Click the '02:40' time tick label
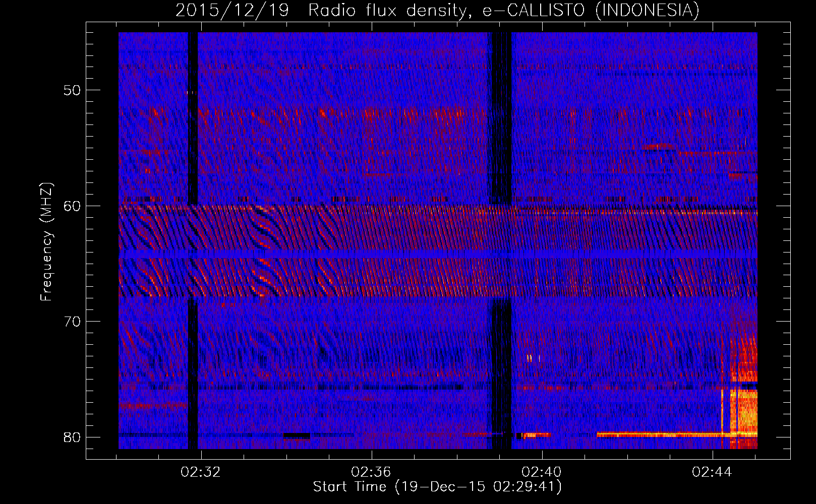816x504 pixels. click(x=542, y=472)
